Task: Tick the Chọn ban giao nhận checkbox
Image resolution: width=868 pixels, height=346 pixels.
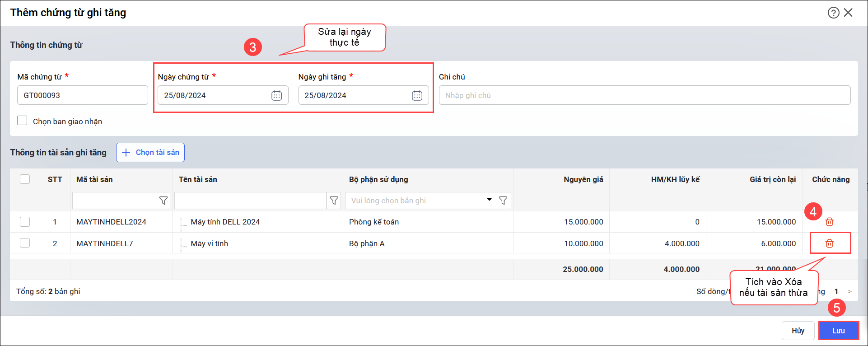Action: [x=22, y=121]
